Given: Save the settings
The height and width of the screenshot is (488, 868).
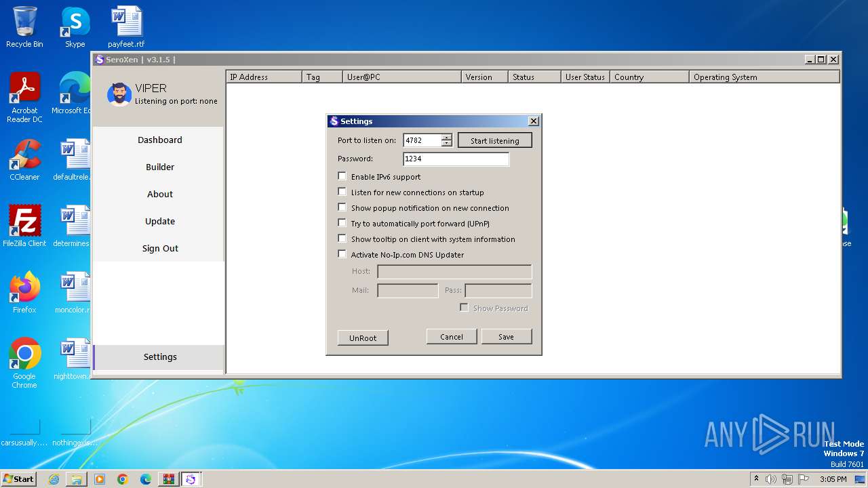Looking at the screenshot, I should (507, 336).
